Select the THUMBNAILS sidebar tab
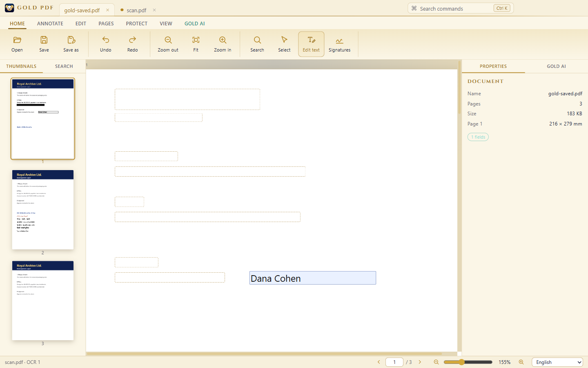This screenshot has width=588, height=368. coord(21,66)
